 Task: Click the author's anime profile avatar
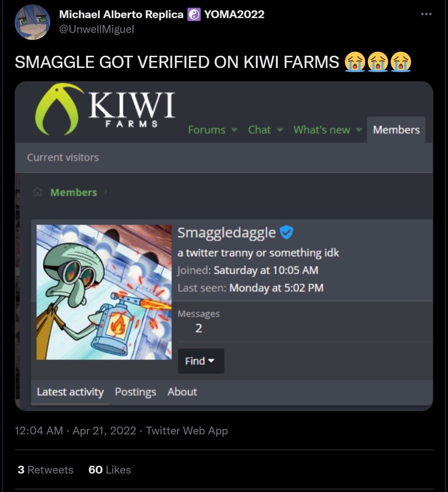tap(33, 22)
